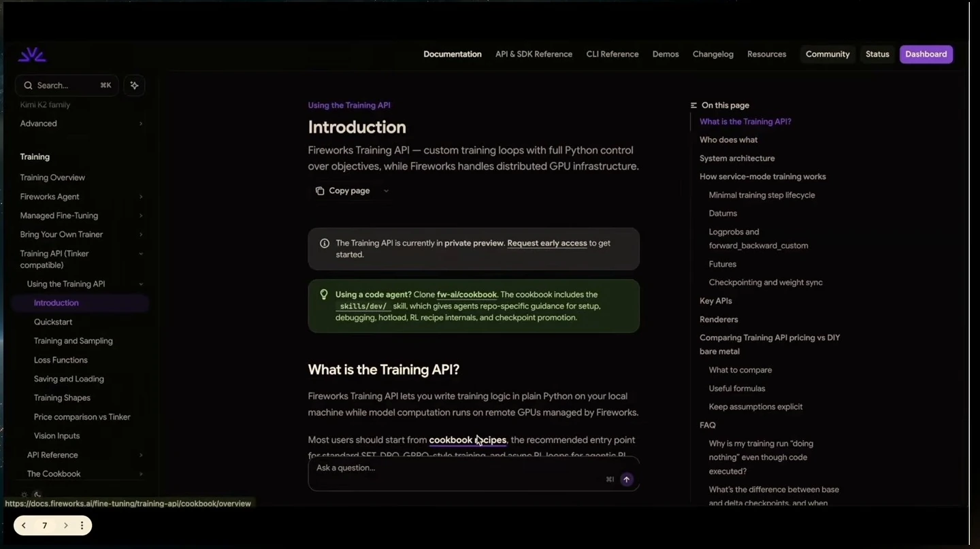This screenshot has width=980, height=549.
Task: Expand The Cookbook sidebar group
Action: (141, 474)
